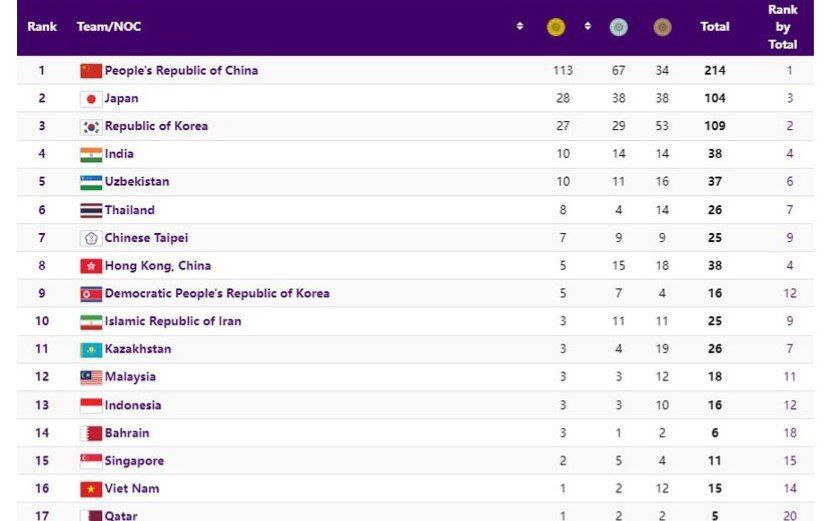The image size is (827, 521).
Task: Select the Republic of Korea flag
Action: pos(91,127)
